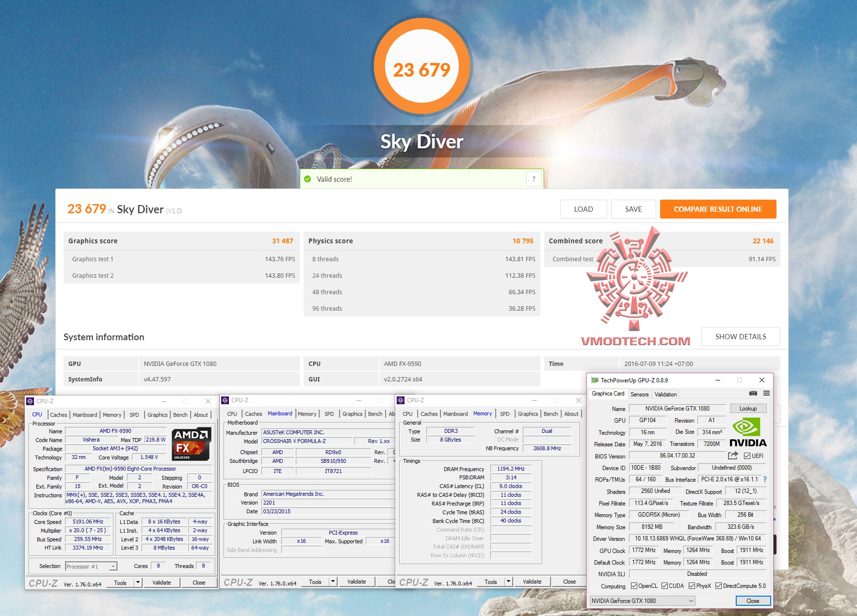The image size is (857, 616).
Task: Click the GPU-Z screenshot camera icon
Action: point(753,394)
